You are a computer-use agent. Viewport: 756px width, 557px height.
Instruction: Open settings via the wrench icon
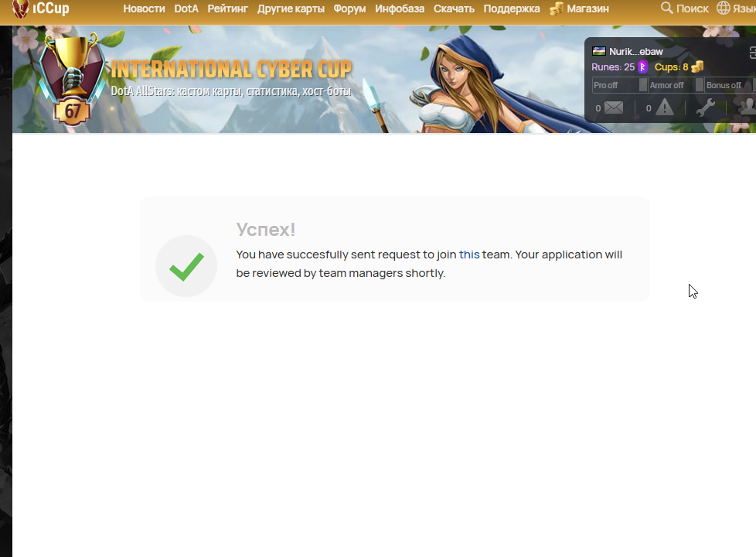705,108
